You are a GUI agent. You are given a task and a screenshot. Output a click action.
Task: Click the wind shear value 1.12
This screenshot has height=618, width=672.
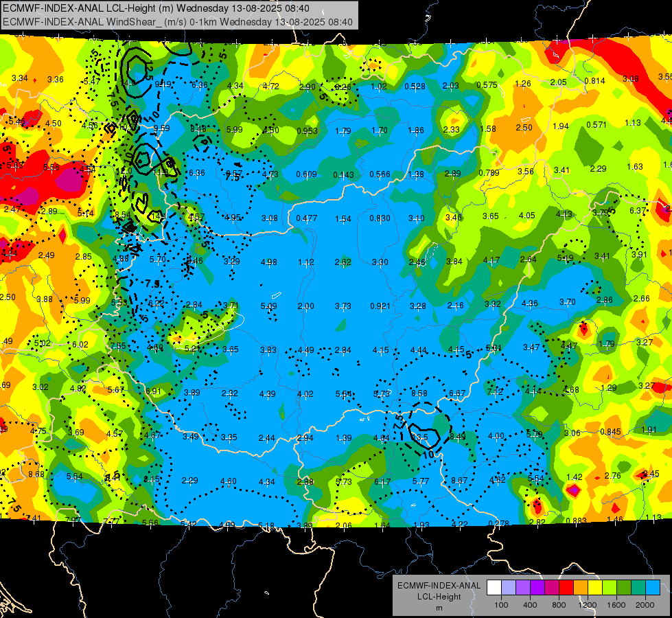[x=305, y=262]
